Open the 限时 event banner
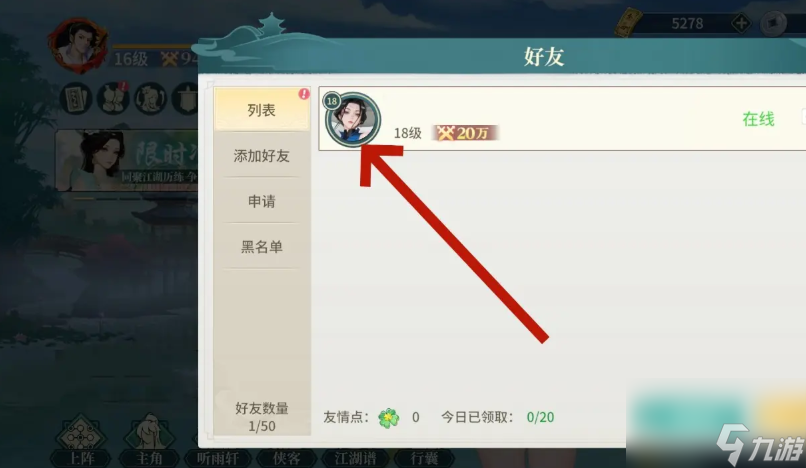The height and width of the screenshot is (468, 806). 126,160
